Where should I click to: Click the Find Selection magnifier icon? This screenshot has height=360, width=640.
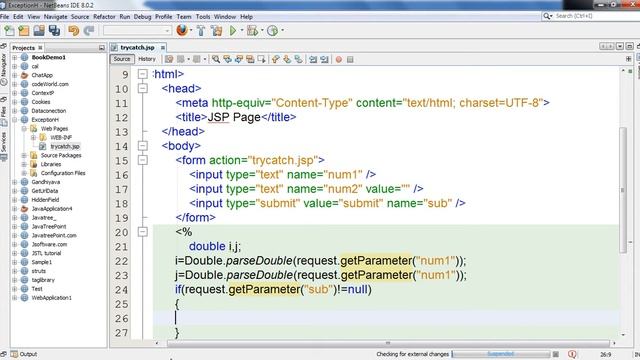216,60
